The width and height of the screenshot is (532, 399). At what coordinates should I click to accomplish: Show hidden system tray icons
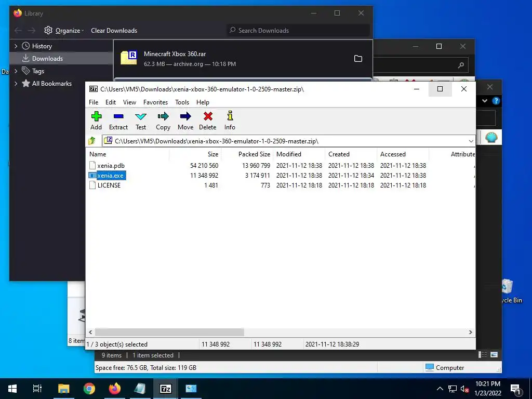[440, 389]
